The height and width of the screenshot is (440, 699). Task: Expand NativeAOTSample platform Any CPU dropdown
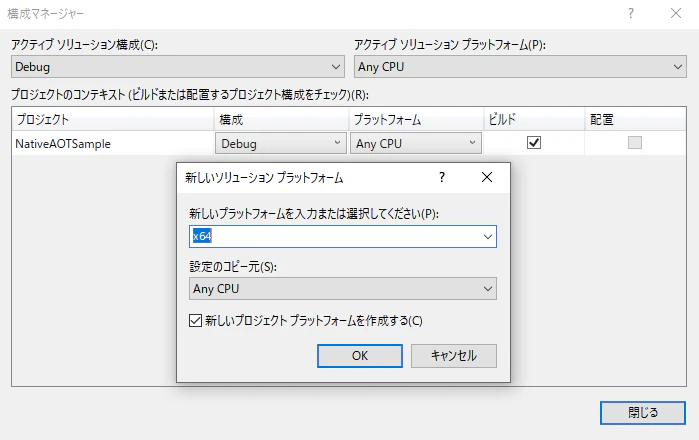click(x=415, y=144)
